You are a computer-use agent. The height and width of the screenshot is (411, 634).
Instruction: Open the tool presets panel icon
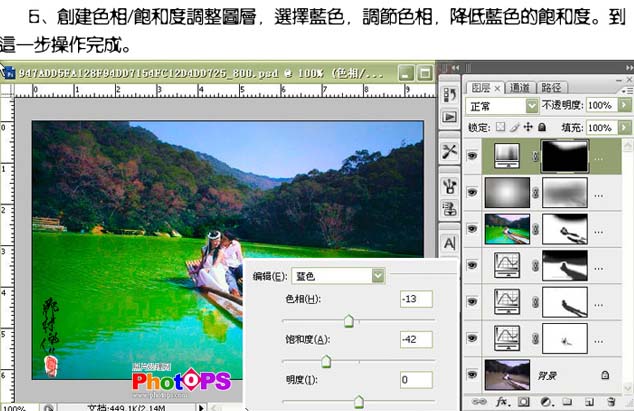click(x=449, y=151)
